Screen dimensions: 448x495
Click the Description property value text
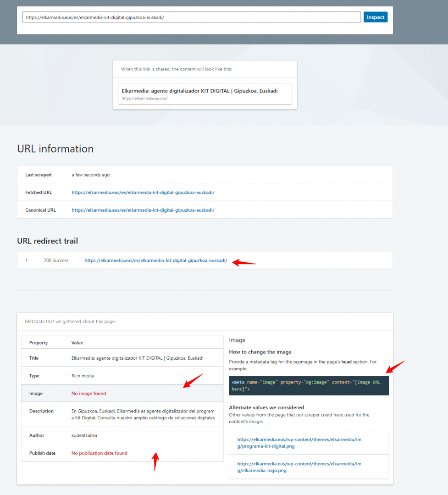click(x=143, y=414)
